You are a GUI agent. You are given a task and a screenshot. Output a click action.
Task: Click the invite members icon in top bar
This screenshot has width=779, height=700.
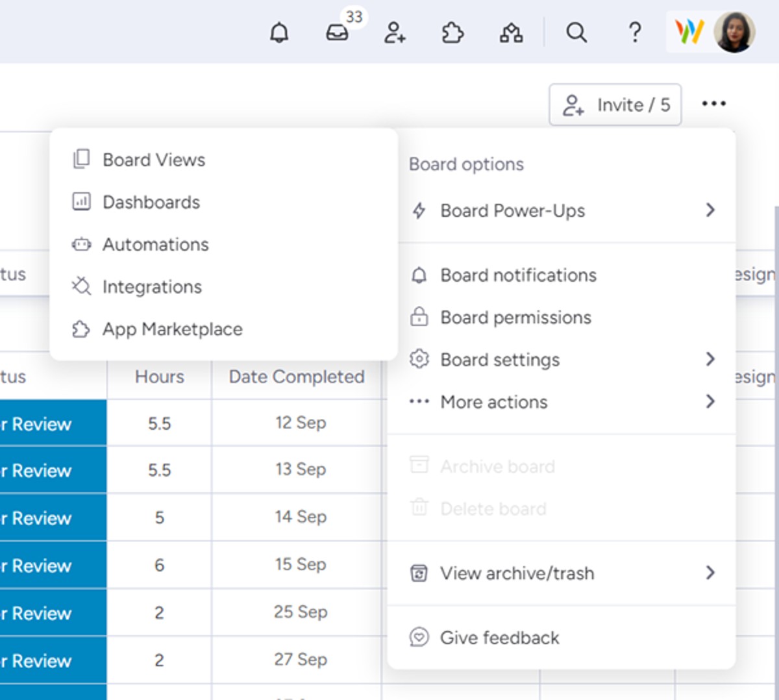[395, 32]
